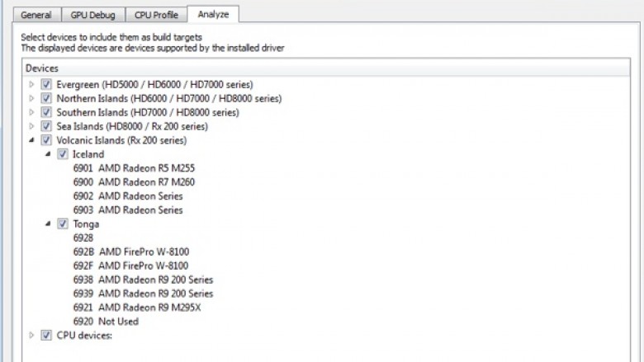The width and height of the screenshot is (644, 362).
Task: Uncheck the Evergreen devices checkbox
Action: point(46,84)
